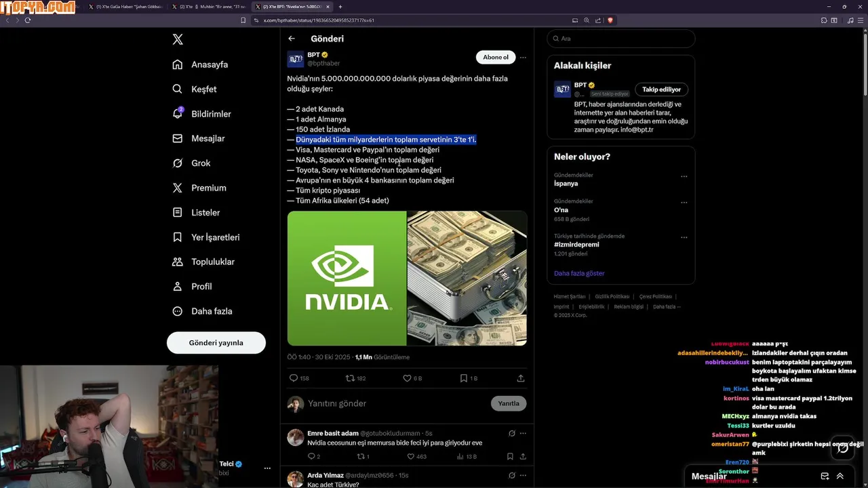Viewport: 868px width, 488px height.
Task: Open Arda Yılmaz's profile avatar
Action: [296, 479]
